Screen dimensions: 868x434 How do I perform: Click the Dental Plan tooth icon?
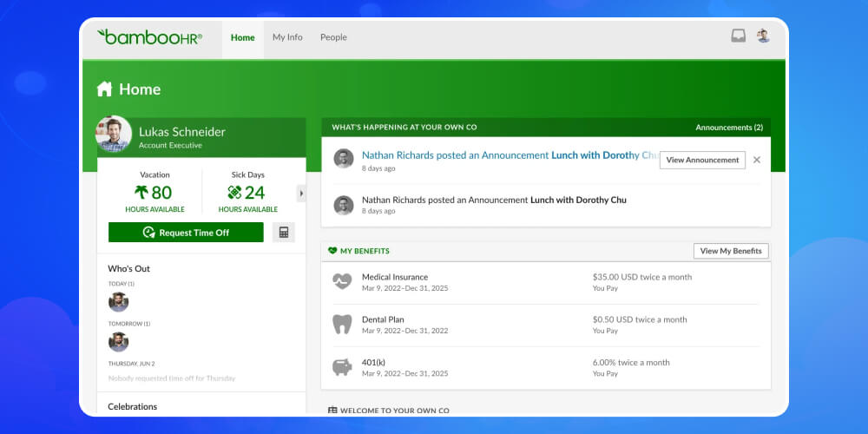click(x=342, y=324)
